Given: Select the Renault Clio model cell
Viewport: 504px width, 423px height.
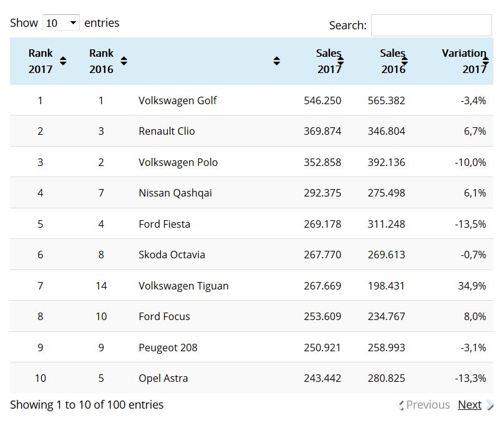Looking at the screenshot, I should [x=167, y=131].
